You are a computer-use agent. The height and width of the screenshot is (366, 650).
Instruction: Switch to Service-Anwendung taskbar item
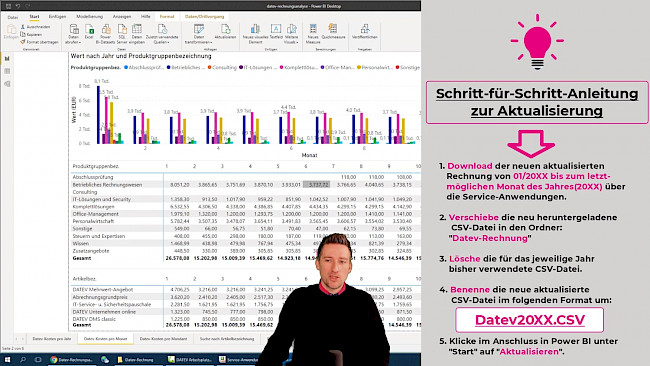239,360
